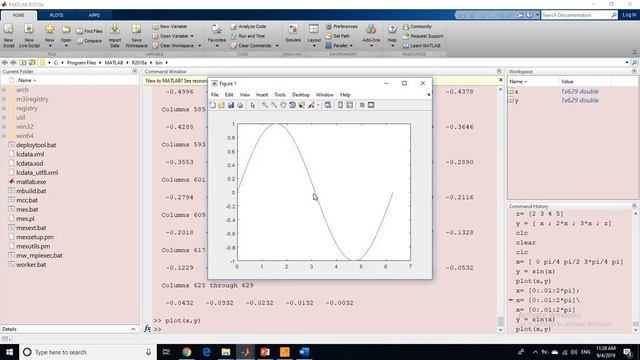
Task: Select the Brush data tool in Figure 1
Action: click(x=311, y=105)
